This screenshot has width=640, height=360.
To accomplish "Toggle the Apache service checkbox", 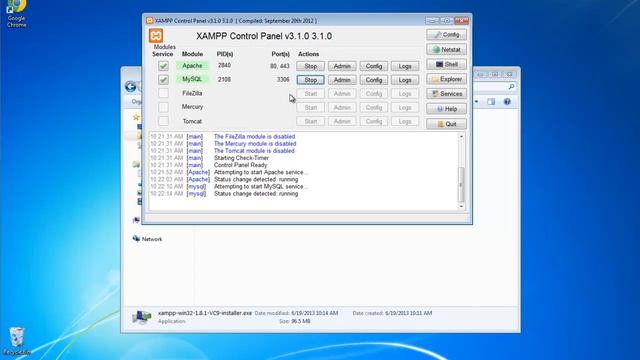I will pyautogui.click(x=163, y=66).
